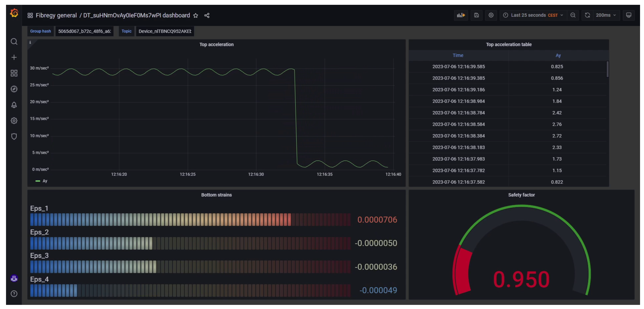The height and width of the screenshot is (309, 644).
Task: Toggle the Ay series in chart legend
Action: [x=45, y=181]
